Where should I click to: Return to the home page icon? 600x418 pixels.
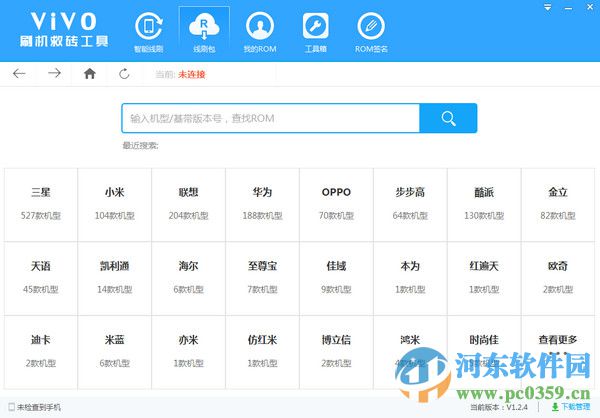pyautogui.click(x=90, y=73)
